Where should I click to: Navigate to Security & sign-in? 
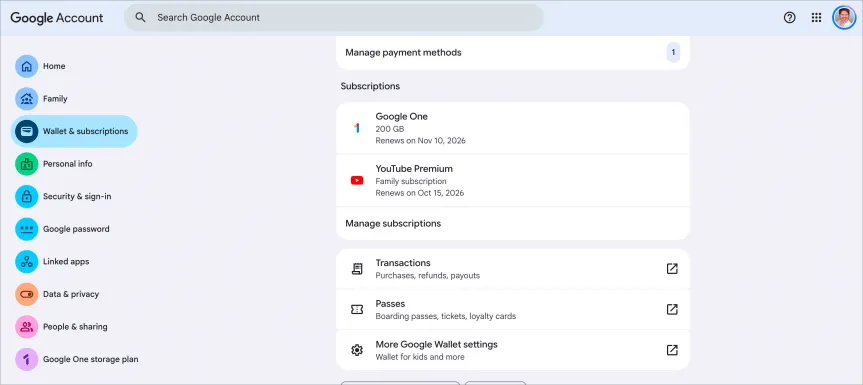pyautogui.click(x=77, y=196)
